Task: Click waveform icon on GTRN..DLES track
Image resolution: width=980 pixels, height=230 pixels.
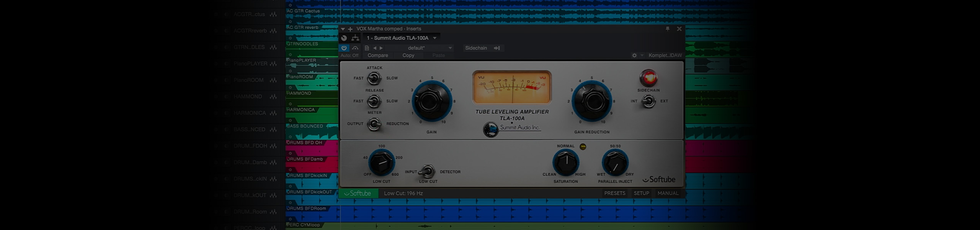Action: [273, 47]
